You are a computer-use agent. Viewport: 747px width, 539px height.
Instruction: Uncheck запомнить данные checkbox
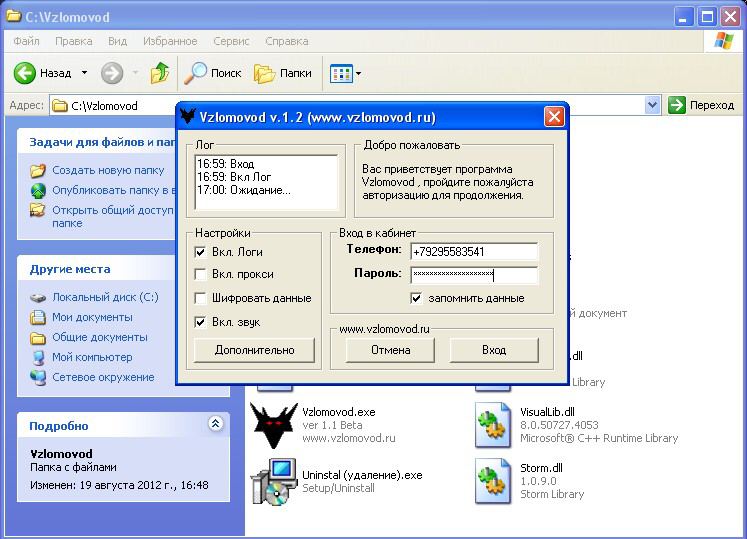[416, 298]
